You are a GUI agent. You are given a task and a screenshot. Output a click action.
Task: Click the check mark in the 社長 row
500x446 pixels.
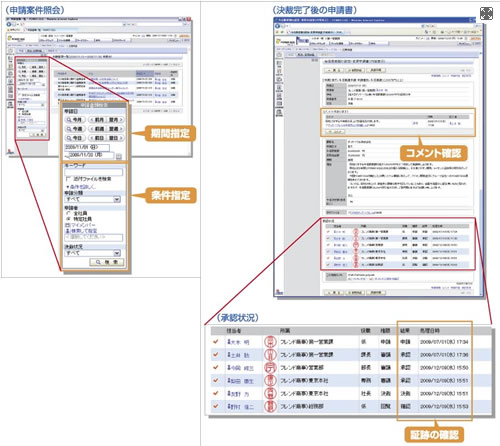[x=216, y=393]
